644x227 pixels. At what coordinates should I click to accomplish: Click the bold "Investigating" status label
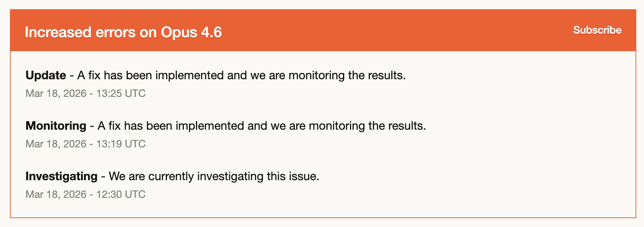[x=61, y=176]
